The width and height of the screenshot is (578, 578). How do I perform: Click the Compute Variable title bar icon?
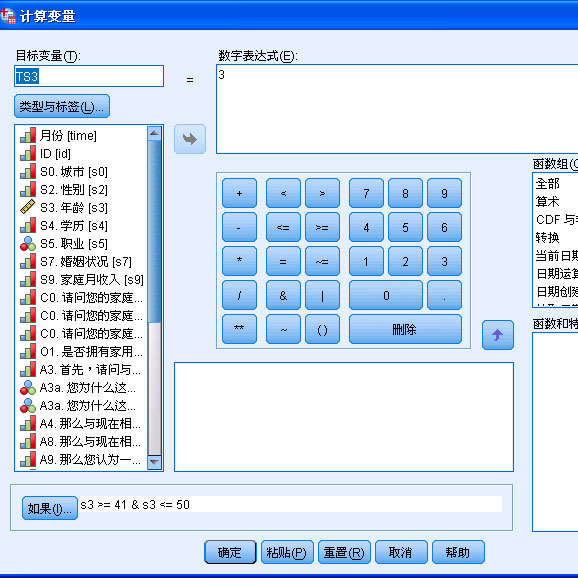click(x=8, y=16)
